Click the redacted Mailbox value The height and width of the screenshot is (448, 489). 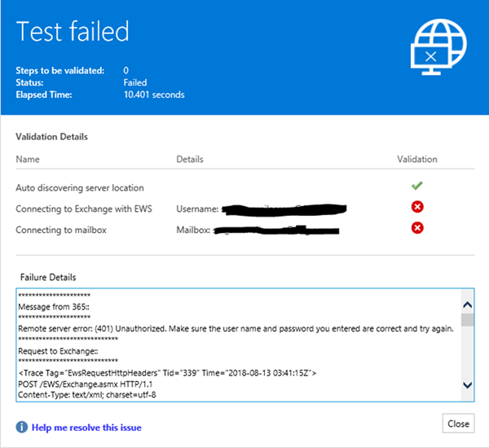point(269,231)
